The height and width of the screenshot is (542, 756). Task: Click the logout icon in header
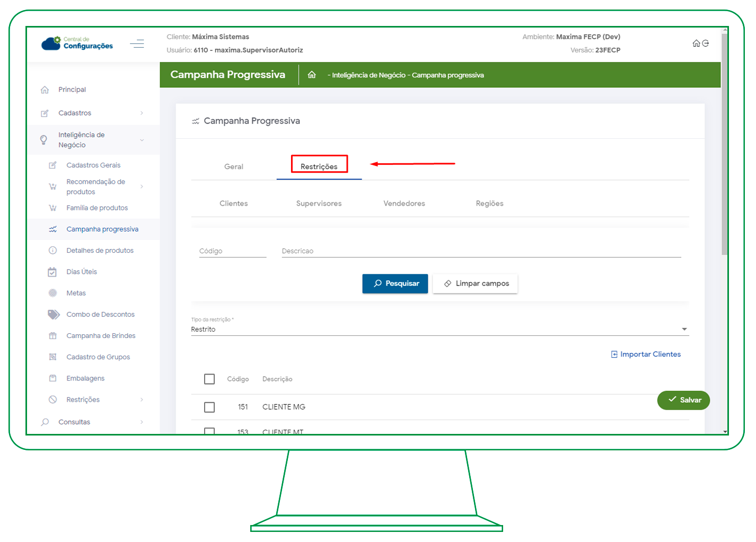pos(706,43)
